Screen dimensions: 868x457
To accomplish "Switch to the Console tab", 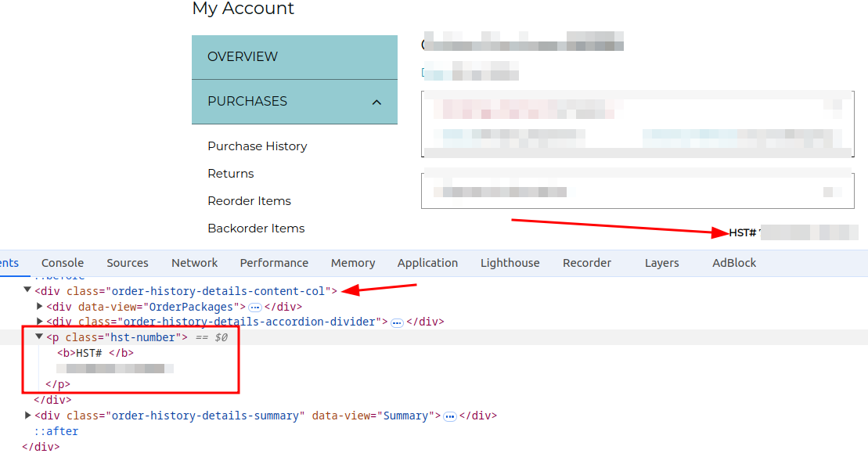I will click(63, 263).
